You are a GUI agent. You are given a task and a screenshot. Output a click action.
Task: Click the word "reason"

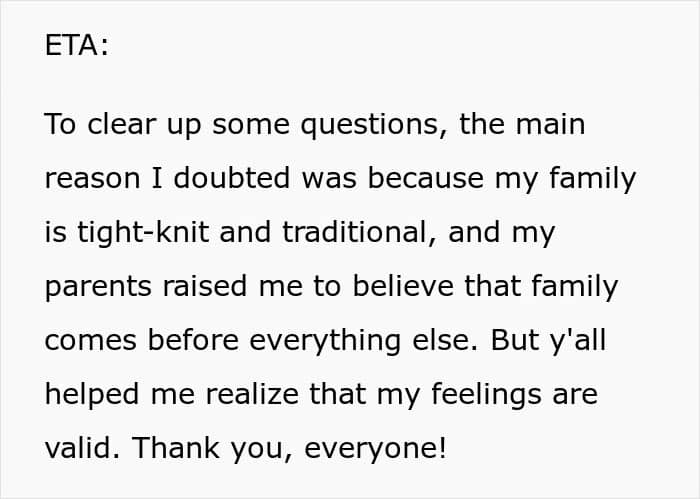pyautogui.click(x=92, y=179)
